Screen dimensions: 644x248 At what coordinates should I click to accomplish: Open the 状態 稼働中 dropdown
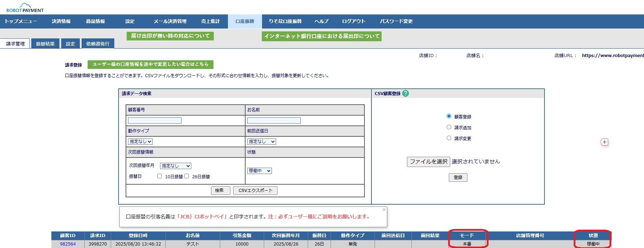click(259, 171)
